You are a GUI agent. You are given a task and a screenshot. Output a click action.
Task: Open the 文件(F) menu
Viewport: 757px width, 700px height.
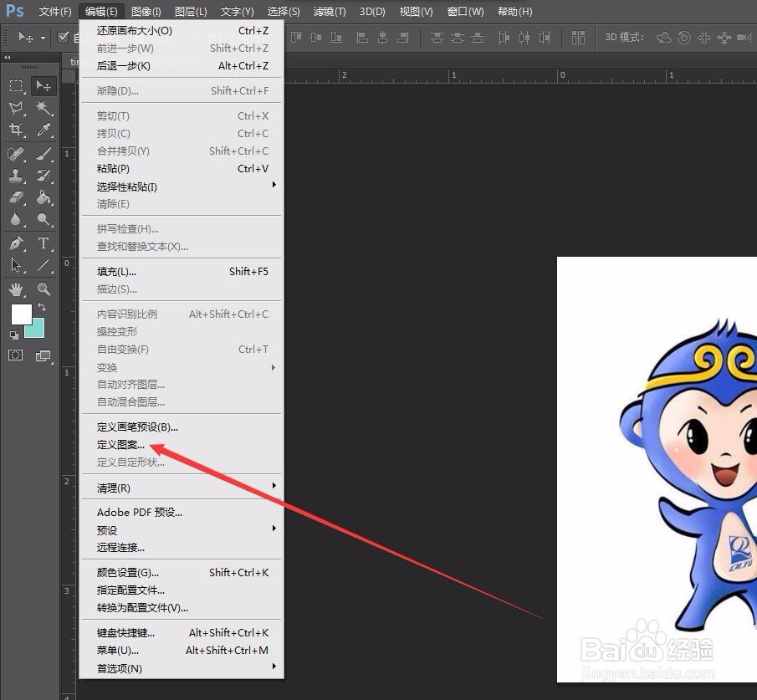point(55,11)
